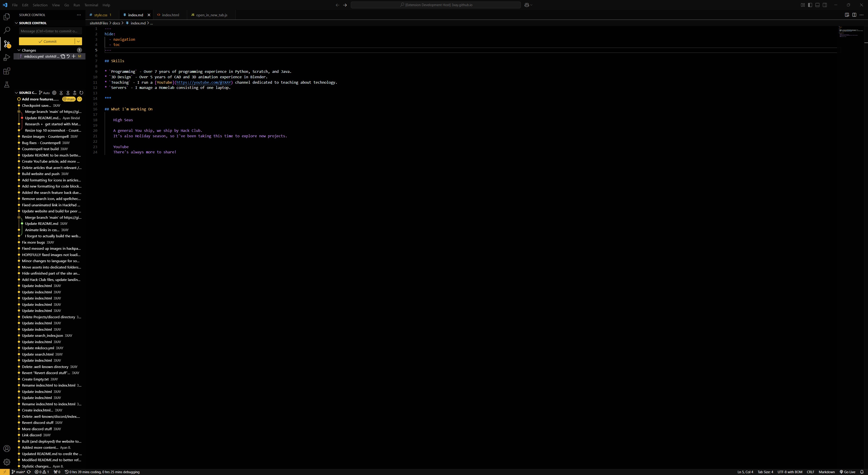Screen dimensions: 868x475
Task: Collapse the Changes group
Action: [19, 50]
